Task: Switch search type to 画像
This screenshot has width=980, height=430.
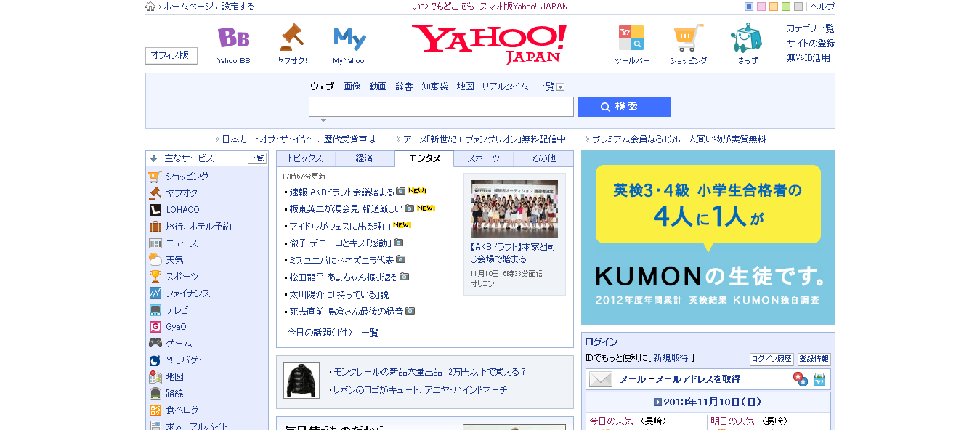Action: (x=352, y=86)
